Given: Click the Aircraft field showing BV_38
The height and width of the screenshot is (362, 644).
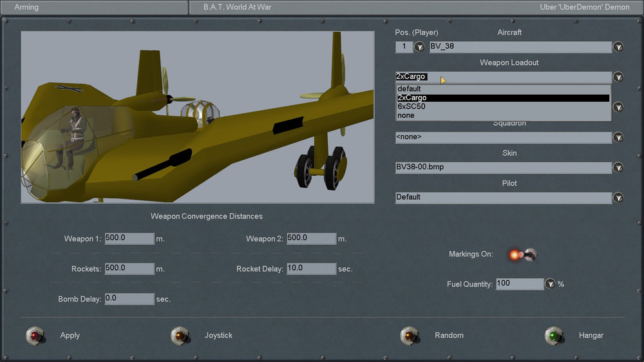Looking at the screenshot, I should tap(520, 47).
